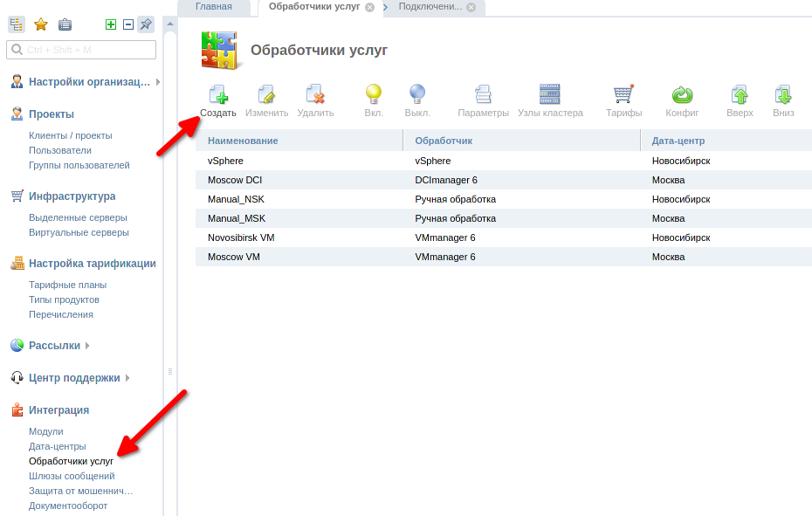Screen dimensions: 812x516
Task: Select the Обработчики услуг tab
Action: [x=314, y=7]
